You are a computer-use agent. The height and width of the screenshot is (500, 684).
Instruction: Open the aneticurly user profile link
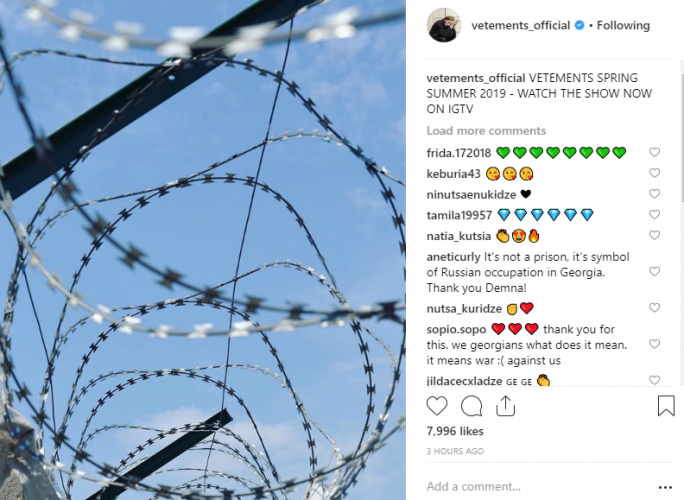tap(454, 257)
